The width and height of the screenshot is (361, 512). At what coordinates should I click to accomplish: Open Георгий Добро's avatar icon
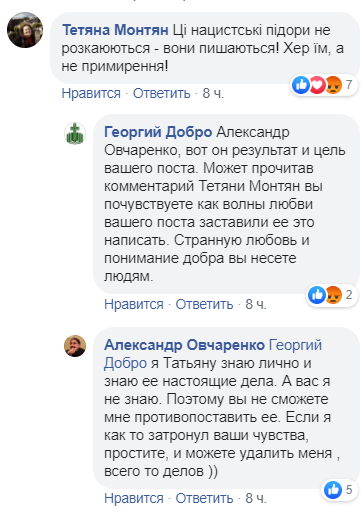75,134
